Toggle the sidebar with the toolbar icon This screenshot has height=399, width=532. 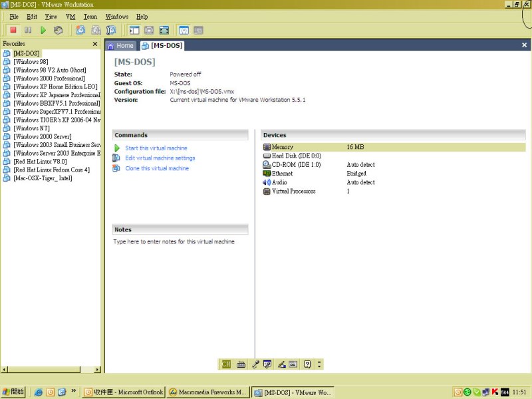click(x=134, y=30)
